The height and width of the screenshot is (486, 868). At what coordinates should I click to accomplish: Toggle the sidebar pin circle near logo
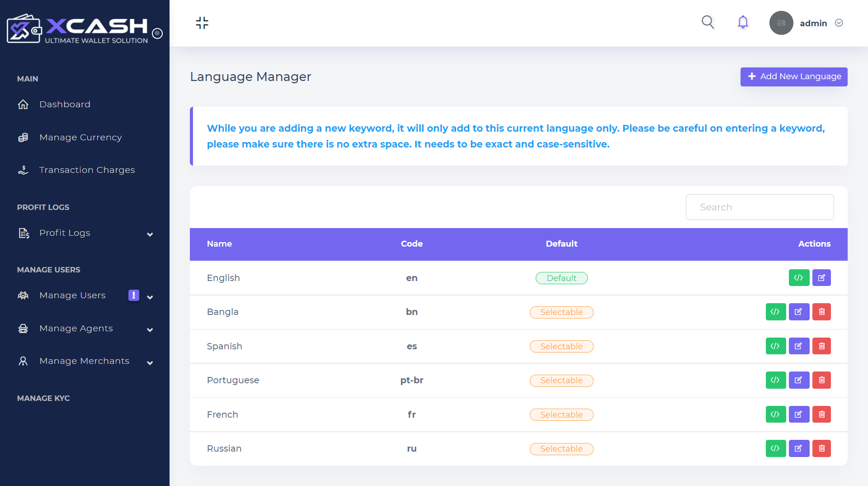pos(157,33)
